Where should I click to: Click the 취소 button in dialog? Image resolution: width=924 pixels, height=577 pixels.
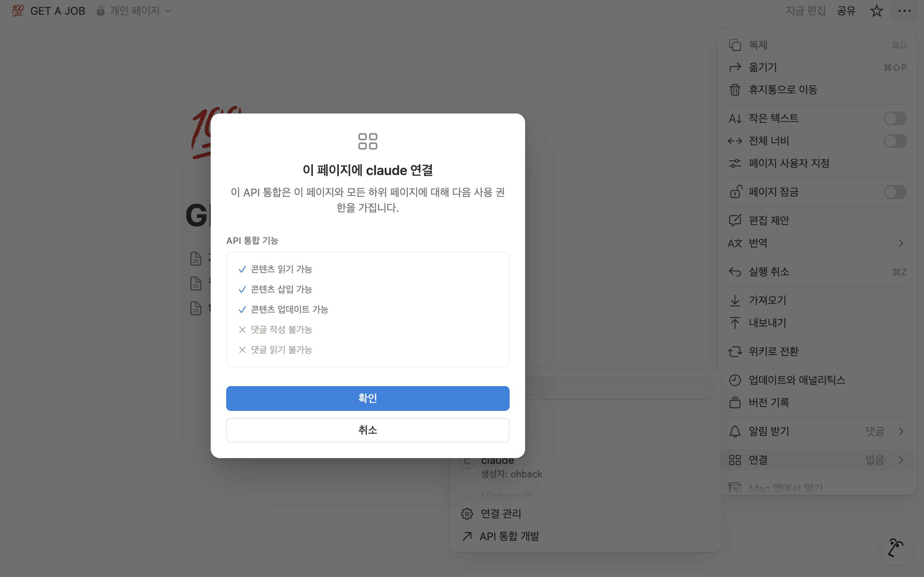click(368, 430)
